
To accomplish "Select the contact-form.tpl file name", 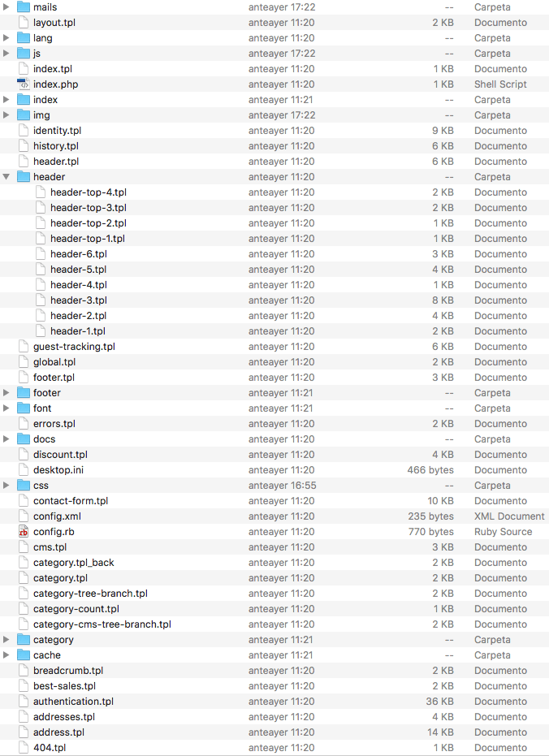I will point(71,501).
